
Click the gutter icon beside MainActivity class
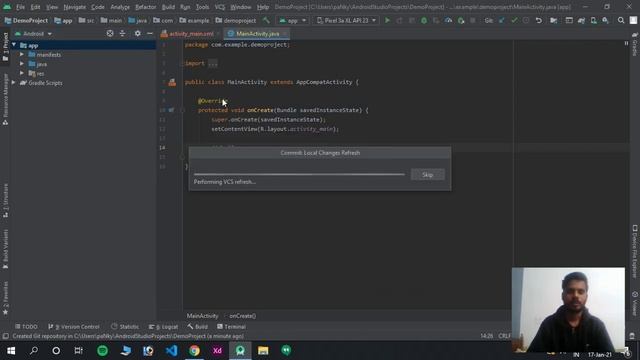point(172,82)
